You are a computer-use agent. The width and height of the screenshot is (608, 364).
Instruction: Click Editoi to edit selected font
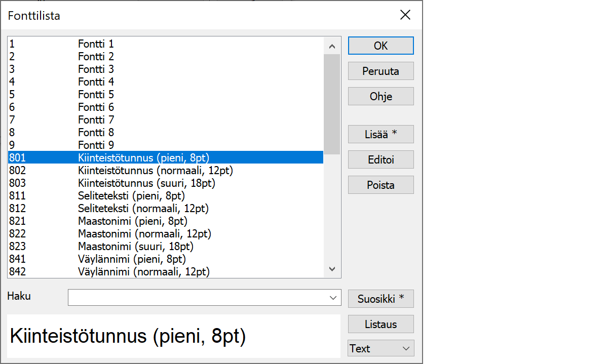click(x=381, y=159)
